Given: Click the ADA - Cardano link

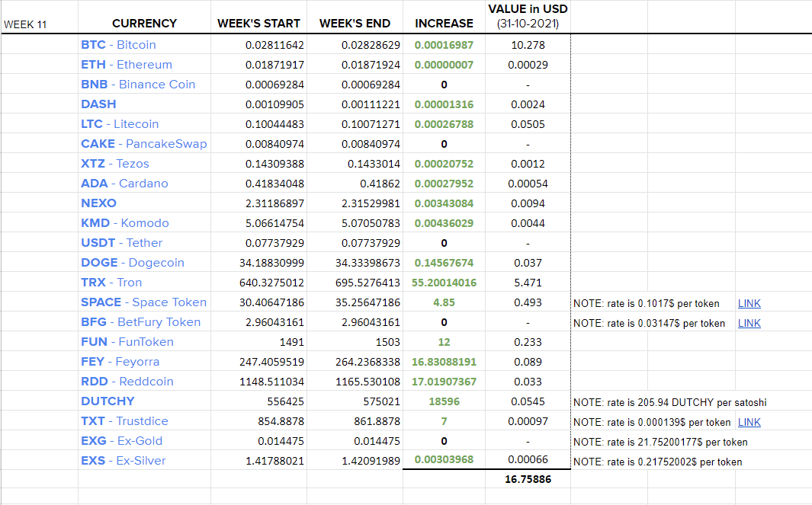Looking at the screenshot, I should [124, 183].
